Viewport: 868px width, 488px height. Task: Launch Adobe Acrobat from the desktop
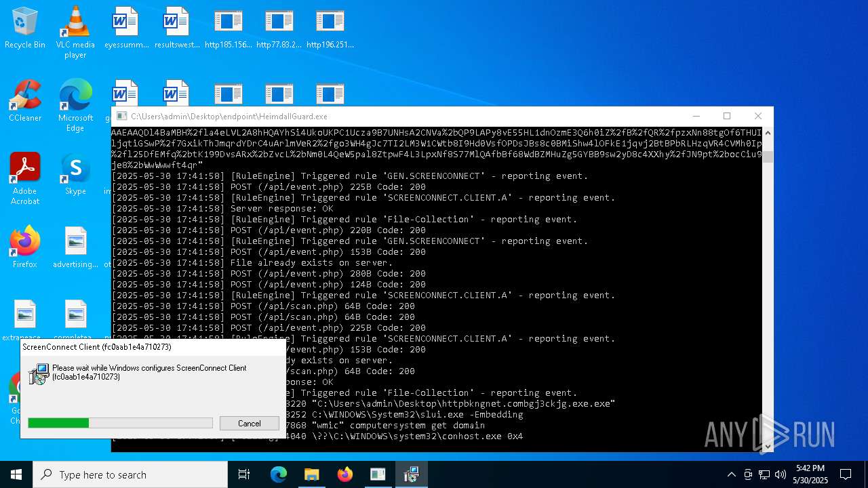(25, 179)
